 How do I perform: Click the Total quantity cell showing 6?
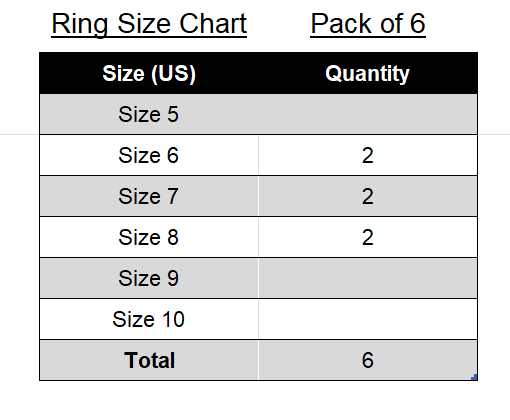(368, 360)
